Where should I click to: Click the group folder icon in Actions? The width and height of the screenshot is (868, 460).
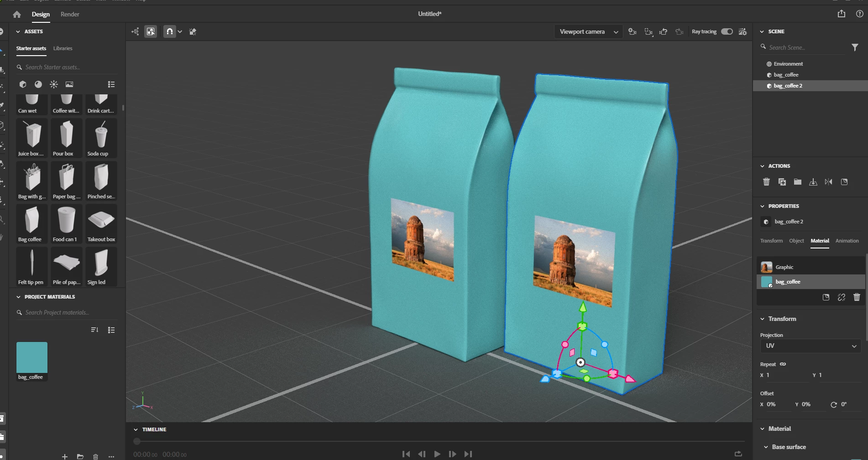(798, 182)
